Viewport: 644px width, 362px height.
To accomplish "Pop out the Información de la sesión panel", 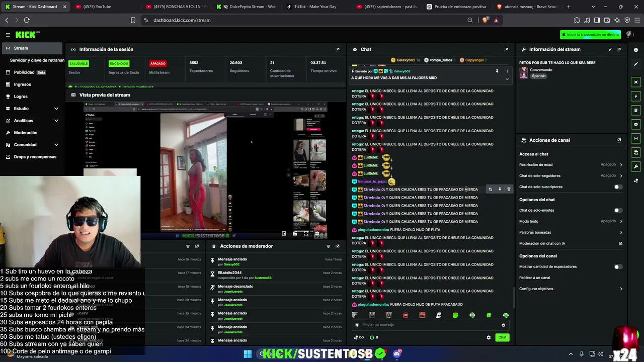I will [337, 49].
